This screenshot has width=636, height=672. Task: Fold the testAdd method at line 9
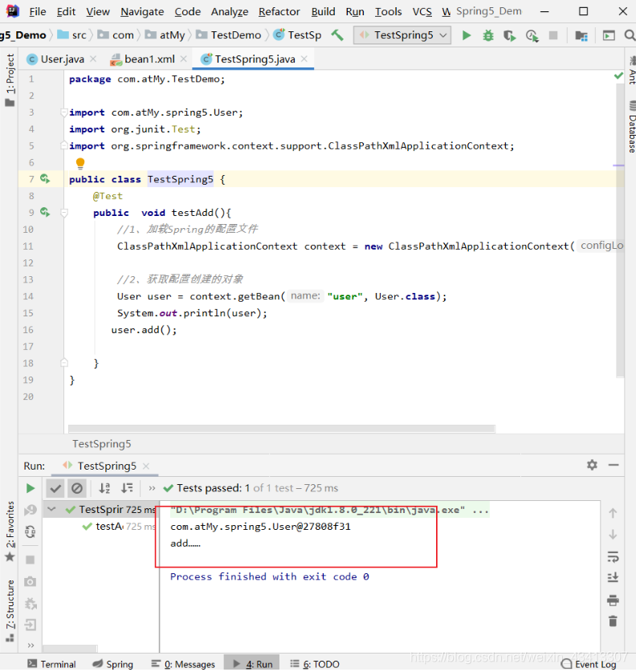click(x=64, y=213)
